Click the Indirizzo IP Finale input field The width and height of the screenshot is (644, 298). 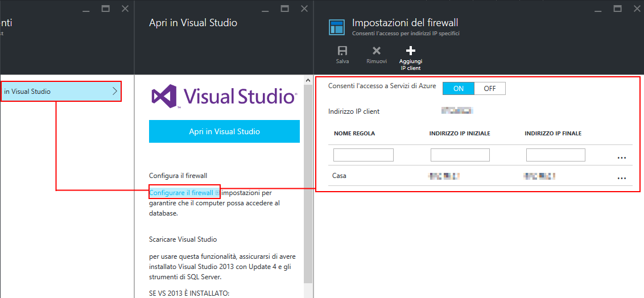point(556,155)
